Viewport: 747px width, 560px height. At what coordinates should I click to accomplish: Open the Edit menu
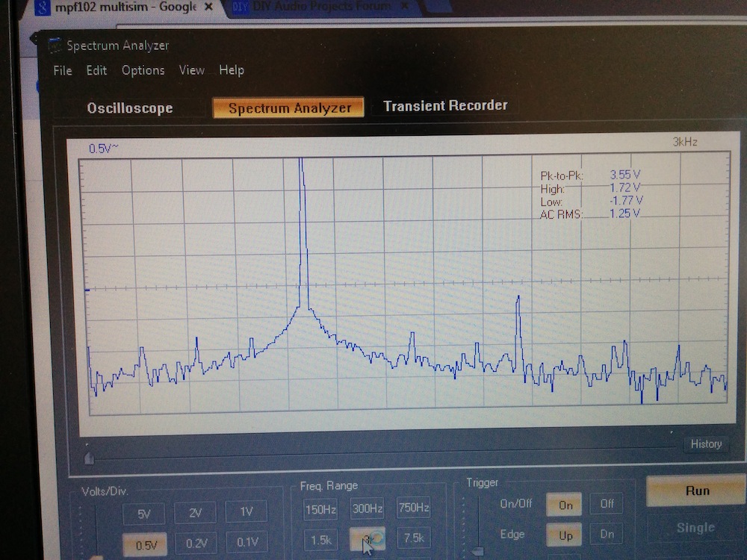[x=96, y=70]
